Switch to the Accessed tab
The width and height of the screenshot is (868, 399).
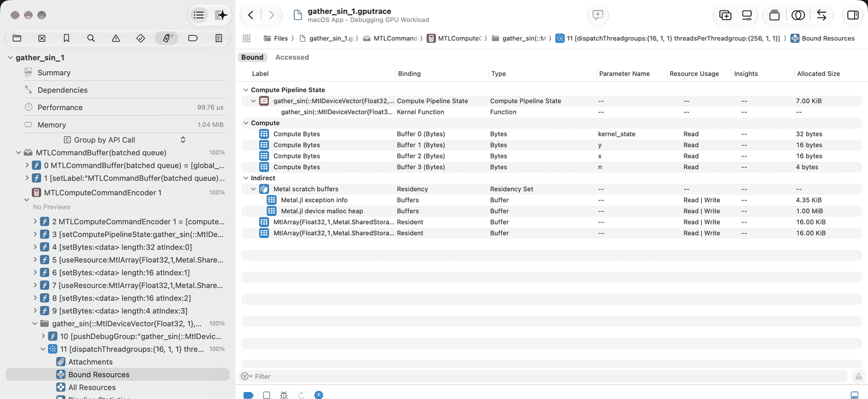292,57
